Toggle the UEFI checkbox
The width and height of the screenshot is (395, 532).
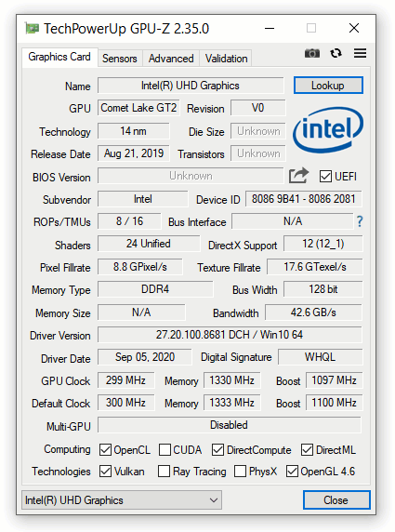[325, 177]
